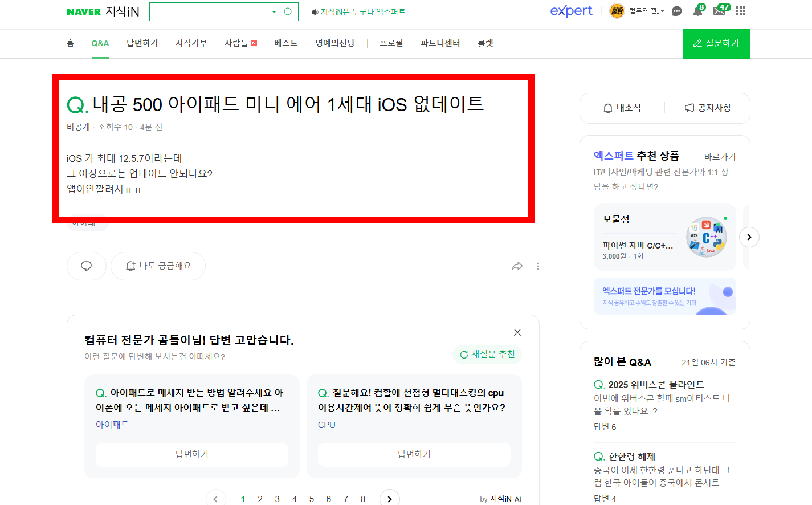The height and width of the screenshot is (505, 812).
Task: Select recommendation page 8
Action: 362,499
